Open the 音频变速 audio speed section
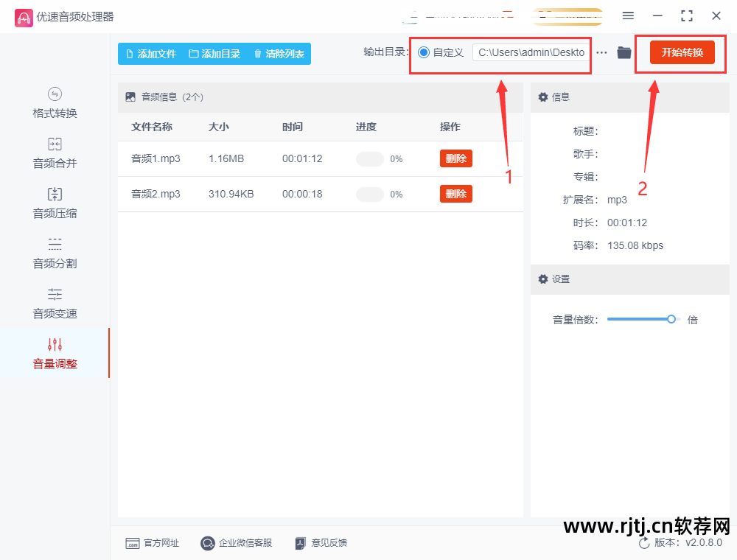 coord(55,304)
